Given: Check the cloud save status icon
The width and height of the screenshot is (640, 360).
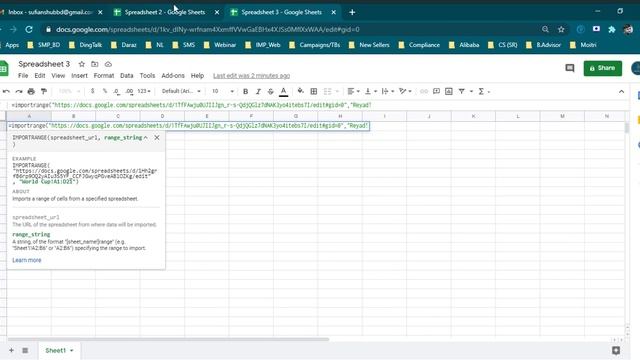Looking at the screenshot, I should [x=108, y=64].
